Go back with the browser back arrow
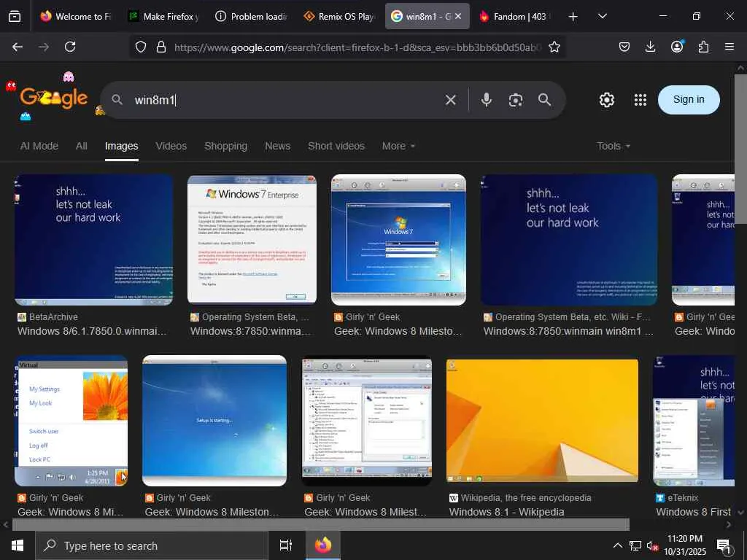Viewport: 747px width, 560px height. (18, 47)
